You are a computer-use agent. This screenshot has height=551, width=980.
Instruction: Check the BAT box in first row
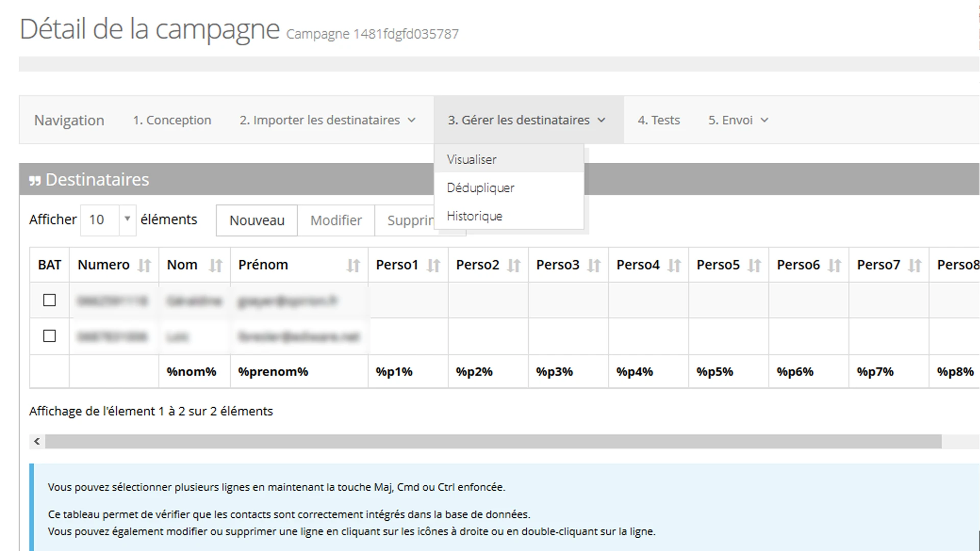(50, 300)
